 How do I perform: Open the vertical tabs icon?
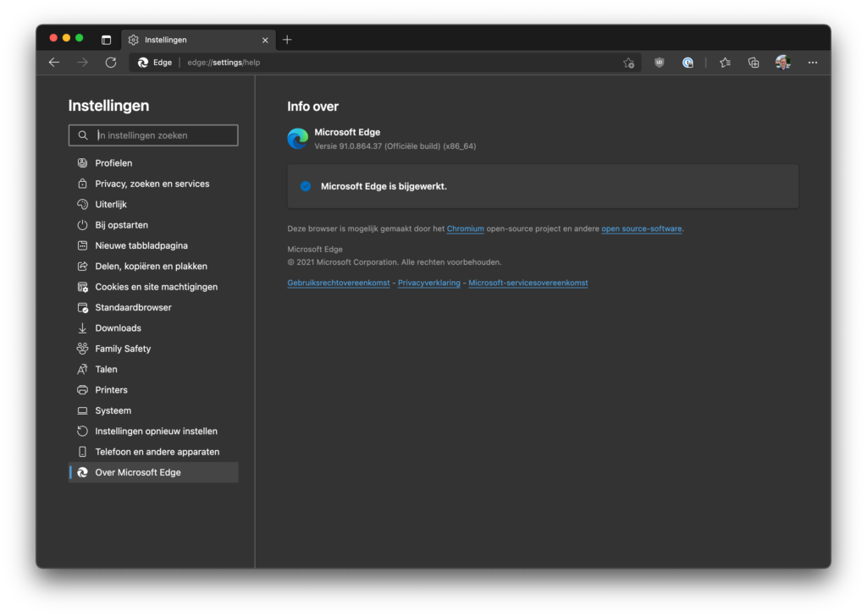(106, 40)
